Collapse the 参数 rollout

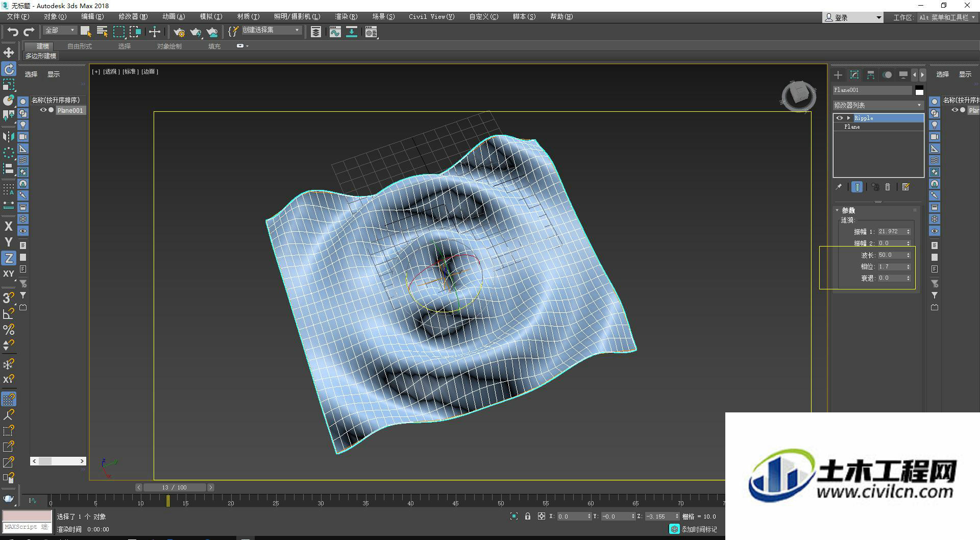[838, 210]
